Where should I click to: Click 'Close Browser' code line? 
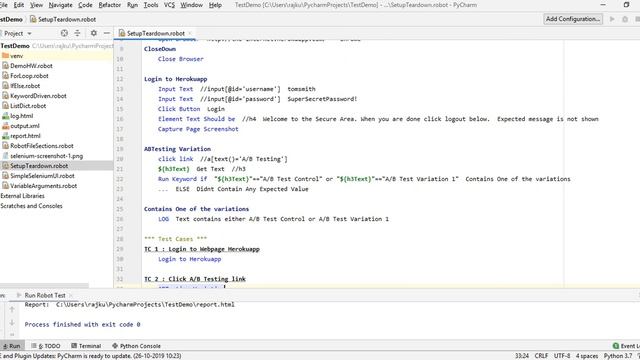click(x=180, y=59)
